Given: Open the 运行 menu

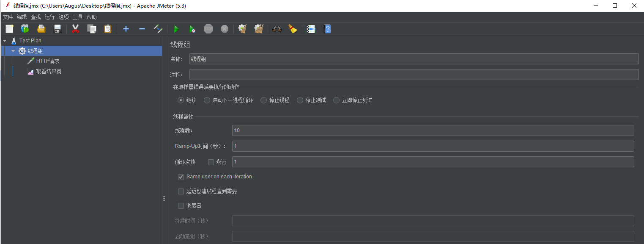Looking at the screenshot, I should pyautogui.click(x=49, y=17).
